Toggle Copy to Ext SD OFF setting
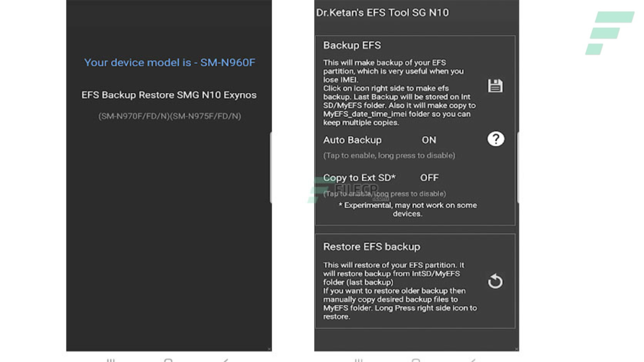 [429, 177]
